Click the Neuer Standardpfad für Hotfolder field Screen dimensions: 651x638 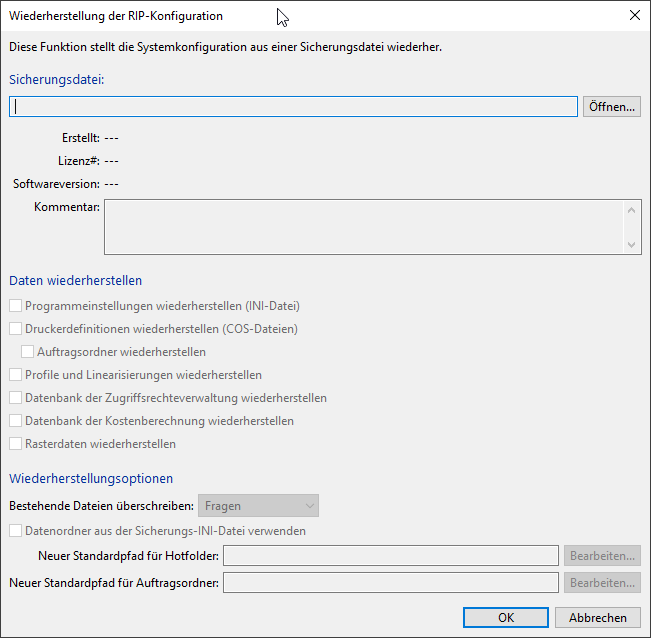[390, 556]
